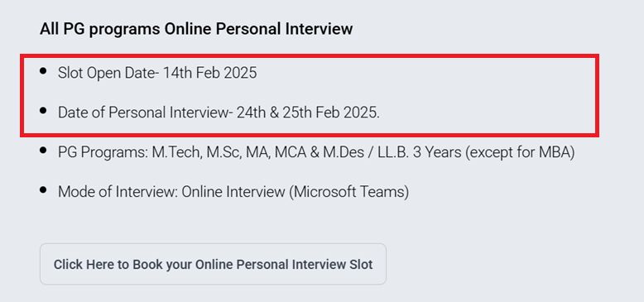The width and height of the screenshot is (644, 302).
Task: Click the 14th Feb 2025 date text
Action: click(x=210, y=73)
